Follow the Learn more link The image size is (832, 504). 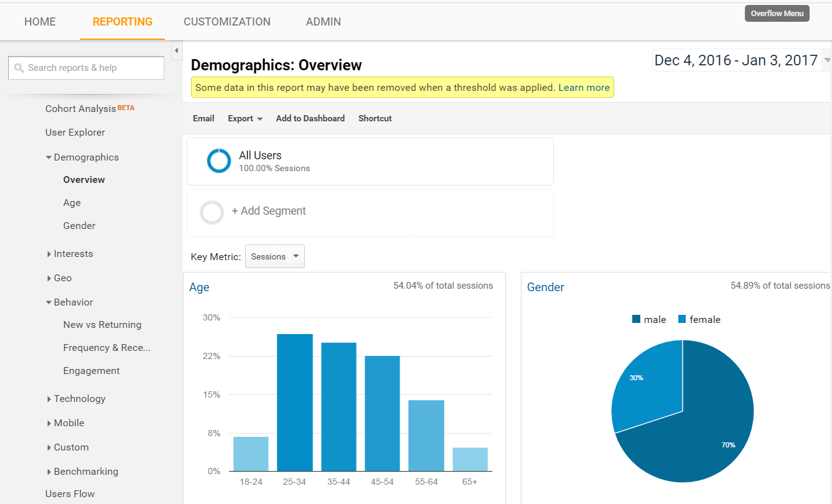coord(584,88)
